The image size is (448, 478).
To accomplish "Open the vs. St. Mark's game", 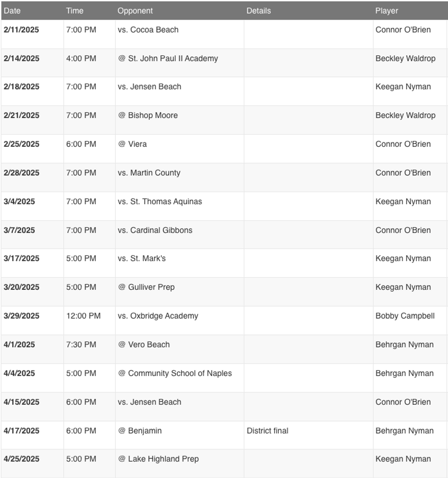I will tap(142, 258).
